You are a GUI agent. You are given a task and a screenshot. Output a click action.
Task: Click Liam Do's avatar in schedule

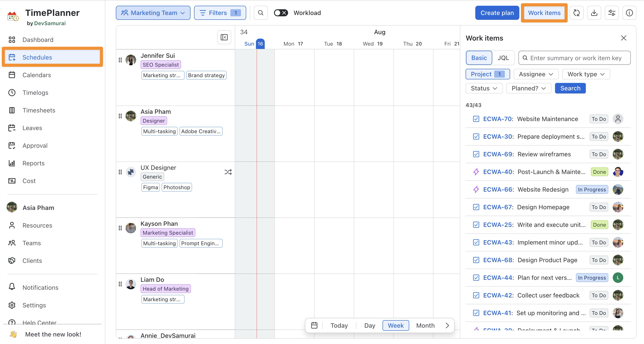click(131, 284)
